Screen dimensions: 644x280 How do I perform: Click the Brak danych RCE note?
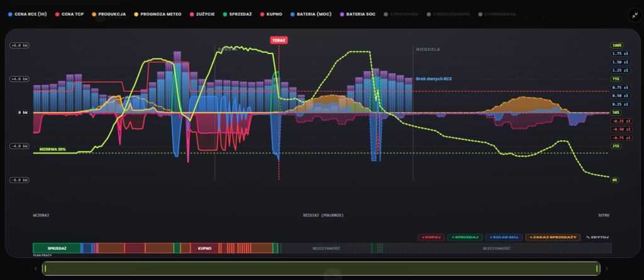point(434,79)
